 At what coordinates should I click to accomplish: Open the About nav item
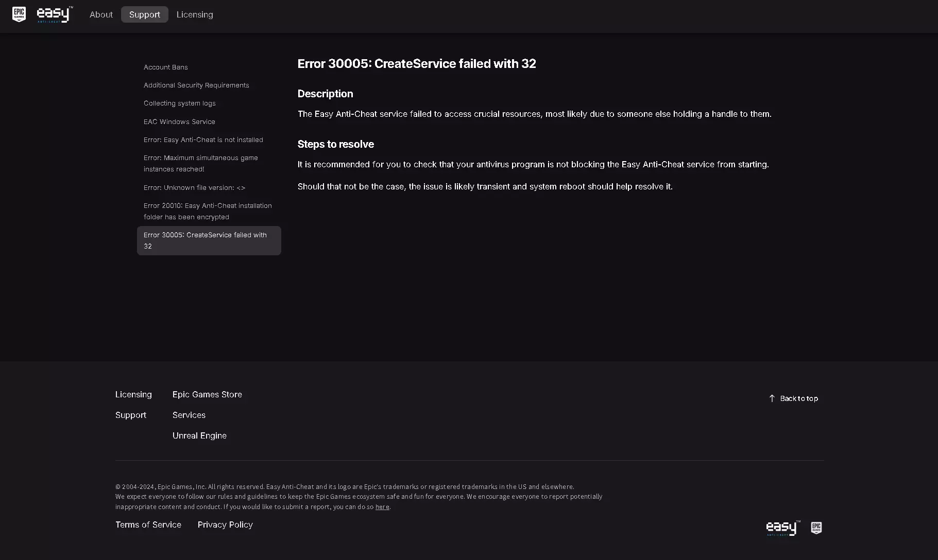point(101,14)
